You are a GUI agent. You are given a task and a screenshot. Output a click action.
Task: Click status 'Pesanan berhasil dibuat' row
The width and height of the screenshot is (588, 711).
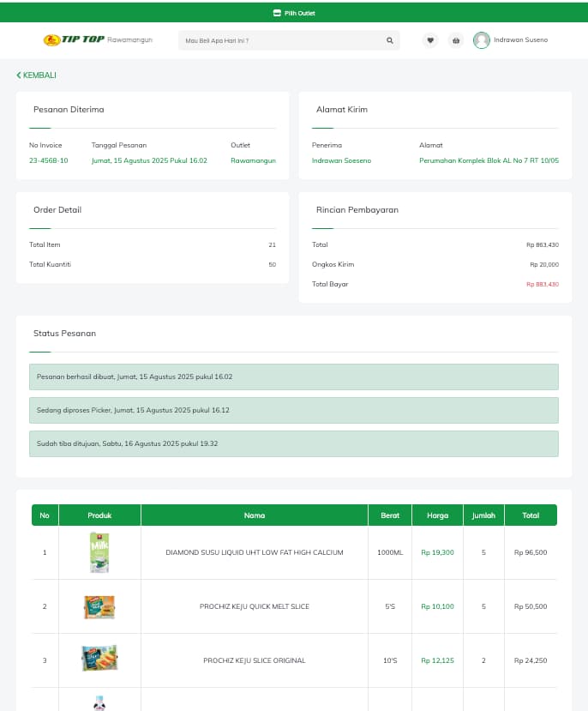294,377
